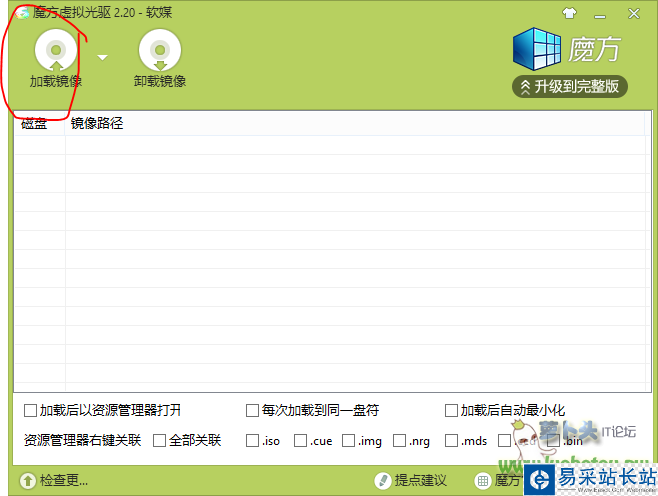Check the .bin association checkbox

553,441
